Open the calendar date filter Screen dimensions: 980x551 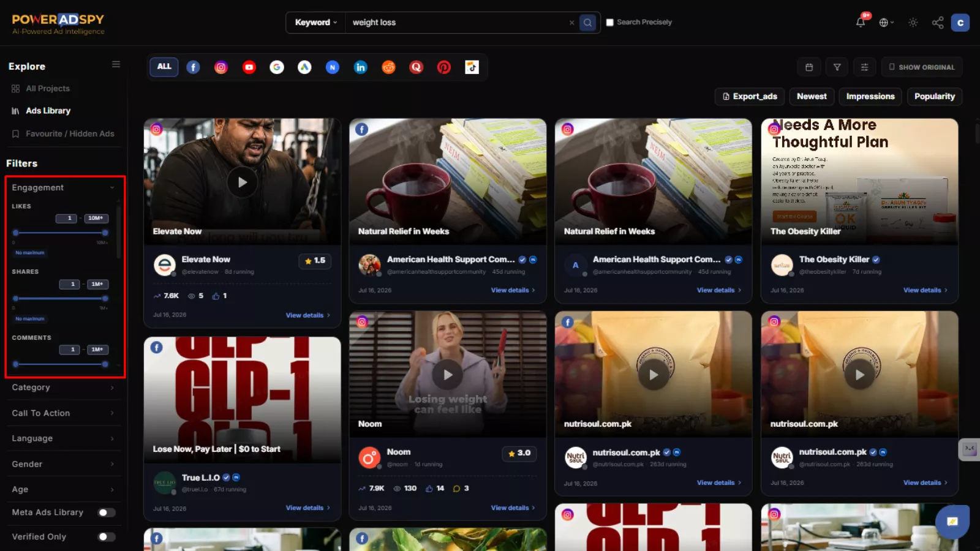point(809,67)
